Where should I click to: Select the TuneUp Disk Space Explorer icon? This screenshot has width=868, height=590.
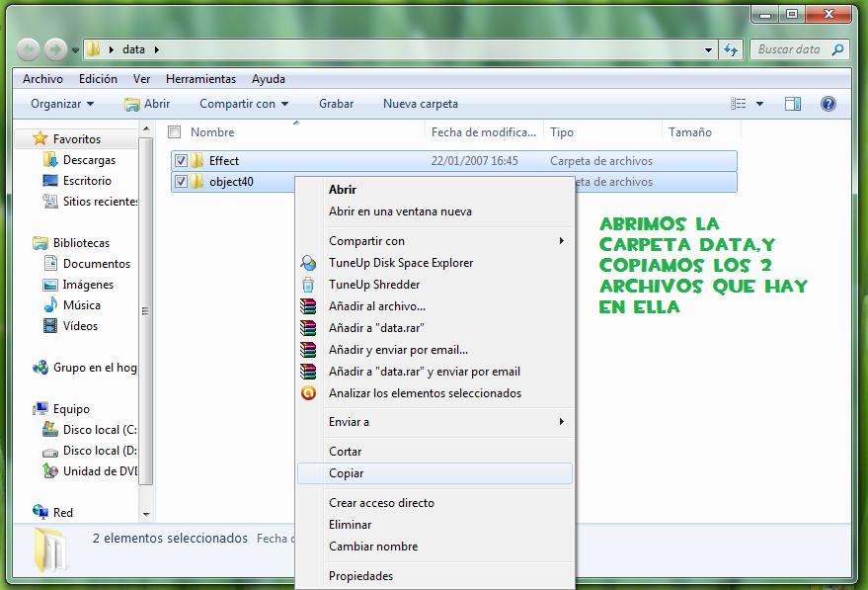coord(308,263)
